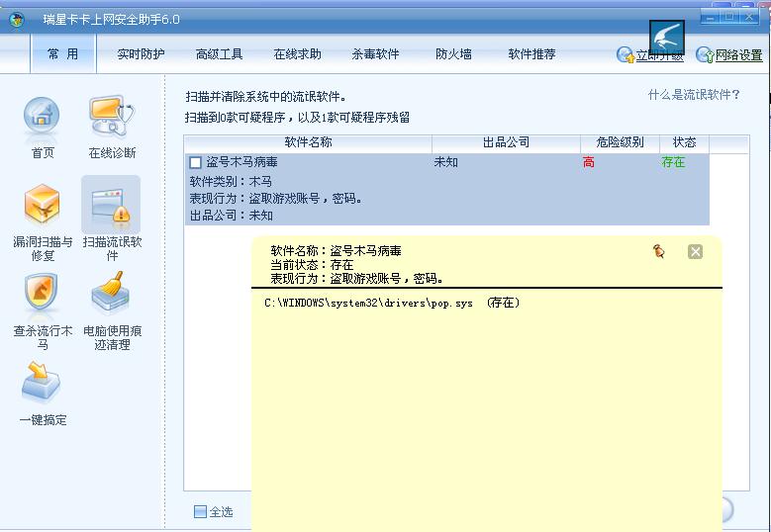Click the globe icon beside 立即升级
The height and width of the screenshot is (532, 771).
(x=626, y=54)
